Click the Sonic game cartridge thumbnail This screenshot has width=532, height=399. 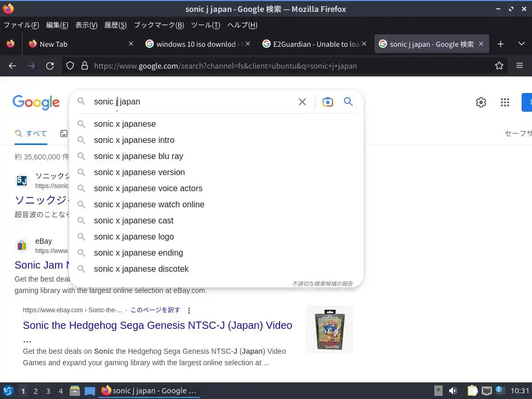pyautogui.click(x=329, y=329)
